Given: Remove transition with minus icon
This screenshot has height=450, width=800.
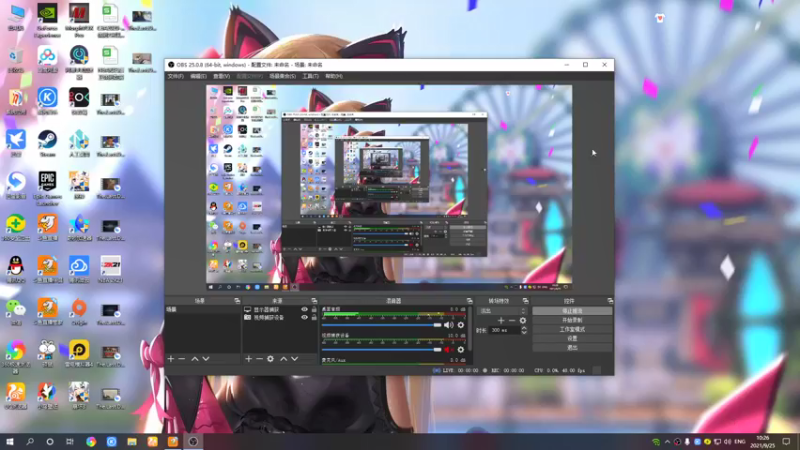Looking at the screenshot, I should (x=512, y=320).
